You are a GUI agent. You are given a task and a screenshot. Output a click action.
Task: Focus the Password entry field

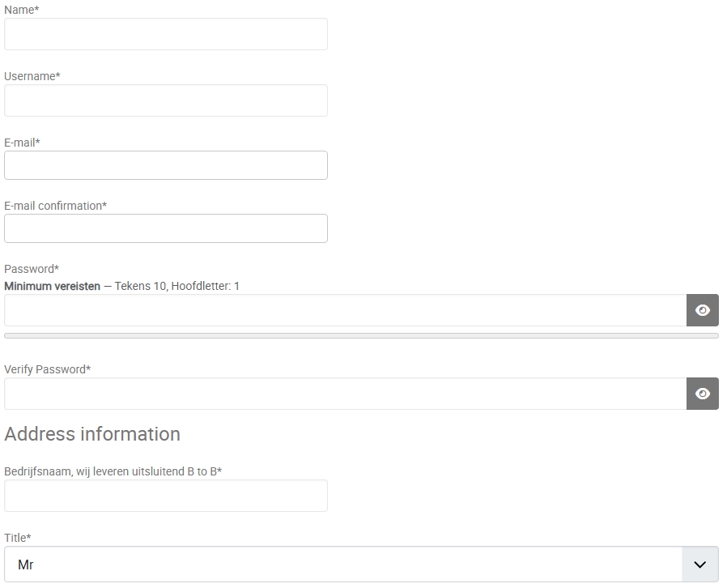[346, 310]
